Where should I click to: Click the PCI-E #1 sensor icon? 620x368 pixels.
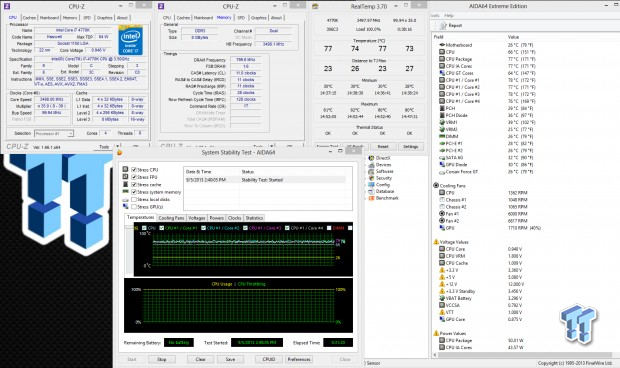pos(442,143)
